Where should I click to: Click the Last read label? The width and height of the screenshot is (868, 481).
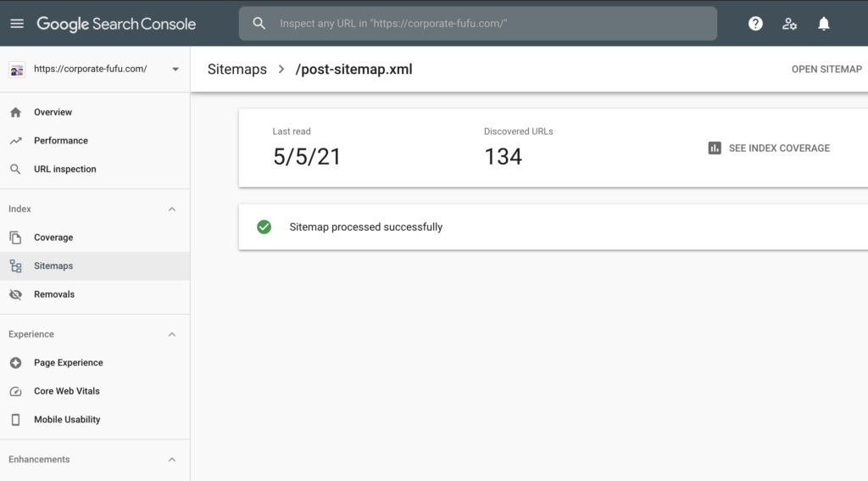(x=292, y=131)
